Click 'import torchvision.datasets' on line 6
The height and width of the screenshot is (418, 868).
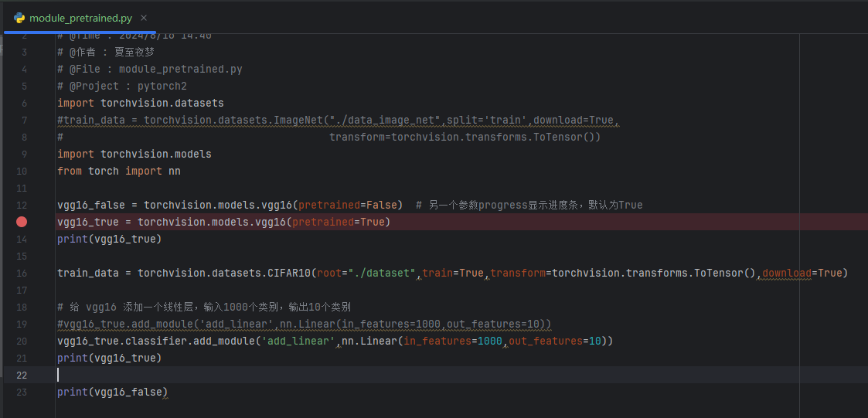coord(141,103)
